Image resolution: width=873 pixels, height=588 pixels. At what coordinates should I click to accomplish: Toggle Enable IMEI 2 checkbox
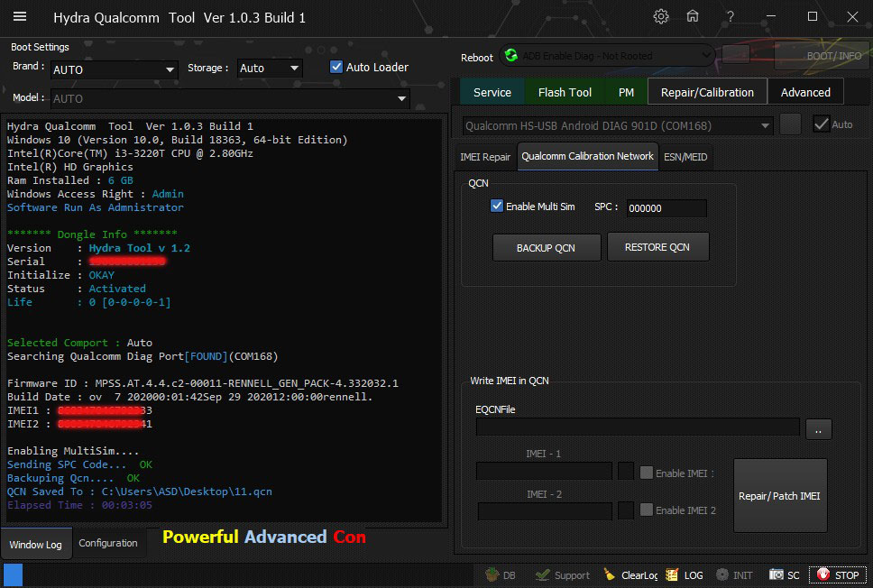pos(647,510)
